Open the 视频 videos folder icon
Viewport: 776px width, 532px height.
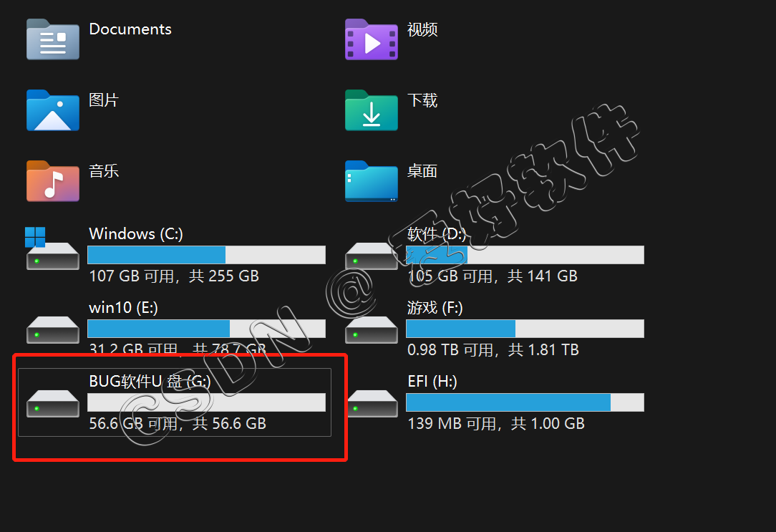(x=371, y=39)
